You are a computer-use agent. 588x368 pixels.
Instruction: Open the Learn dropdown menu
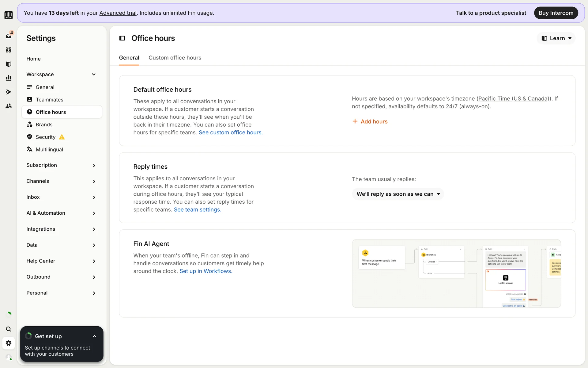[556, 38]
